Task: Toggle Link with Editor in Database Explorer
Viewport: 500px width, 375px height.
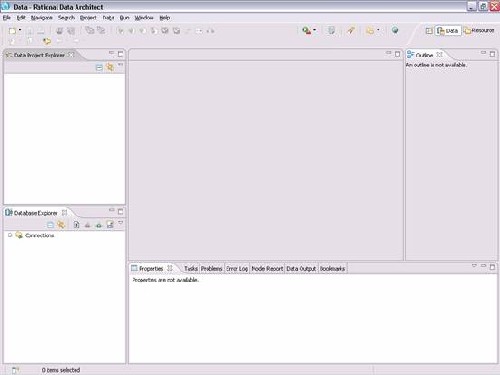Action: (x=61, y=225)
